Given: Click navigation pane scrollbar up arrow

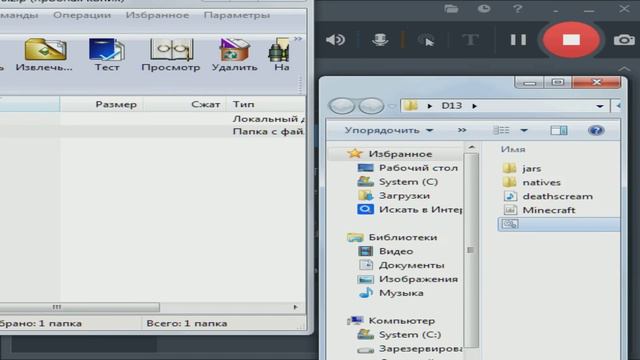Looking at the screenshot, I should [471, 147].
